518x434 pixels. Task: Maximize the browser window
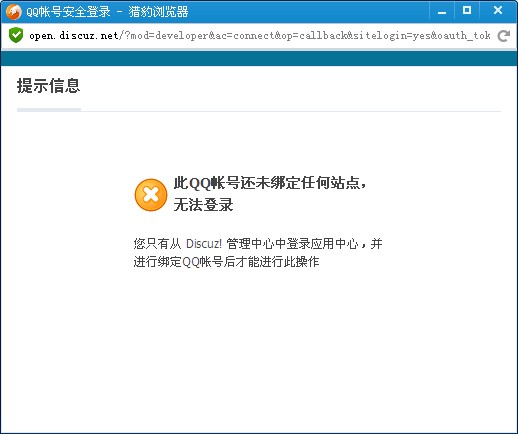pyautogui.click(x=467, y=11)
